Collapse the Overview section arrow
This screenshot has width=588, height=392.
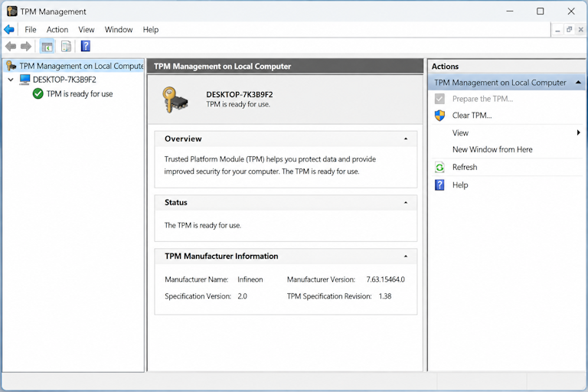pos(406,139)
